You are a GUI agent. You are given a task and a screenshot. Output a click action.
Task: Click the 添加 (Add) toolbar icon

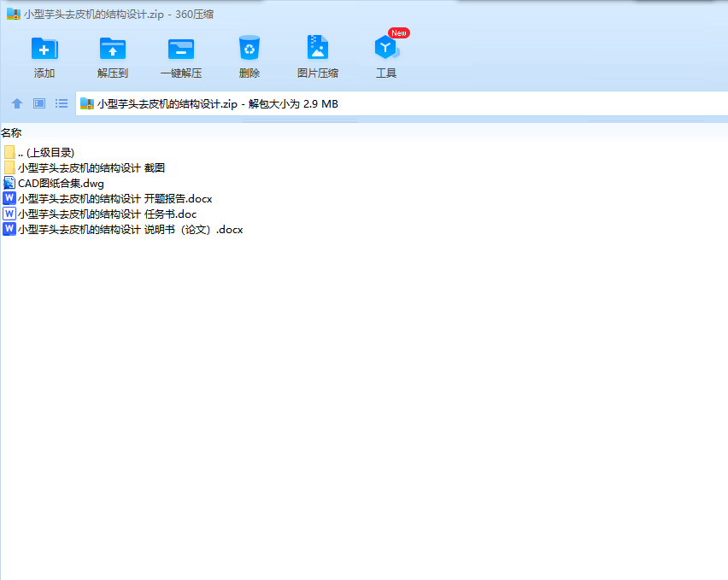click(x=44, y=48)
